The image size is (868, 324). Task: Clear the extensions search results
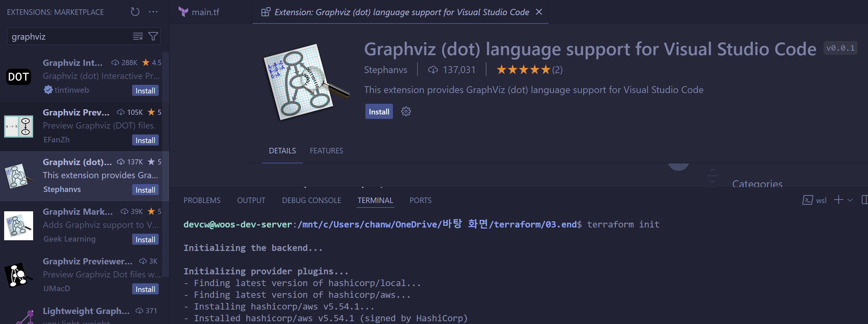(x=138, y=36)
